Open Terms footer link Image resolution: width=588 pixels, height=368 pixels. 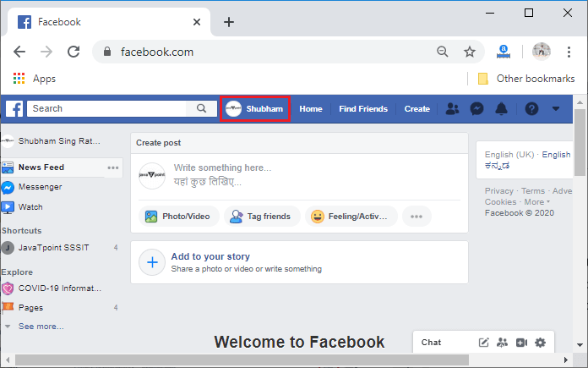(533, 190)
